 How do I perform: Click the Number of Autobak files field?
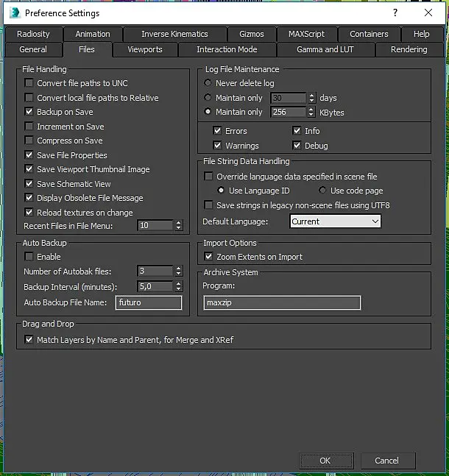(155, 271)
